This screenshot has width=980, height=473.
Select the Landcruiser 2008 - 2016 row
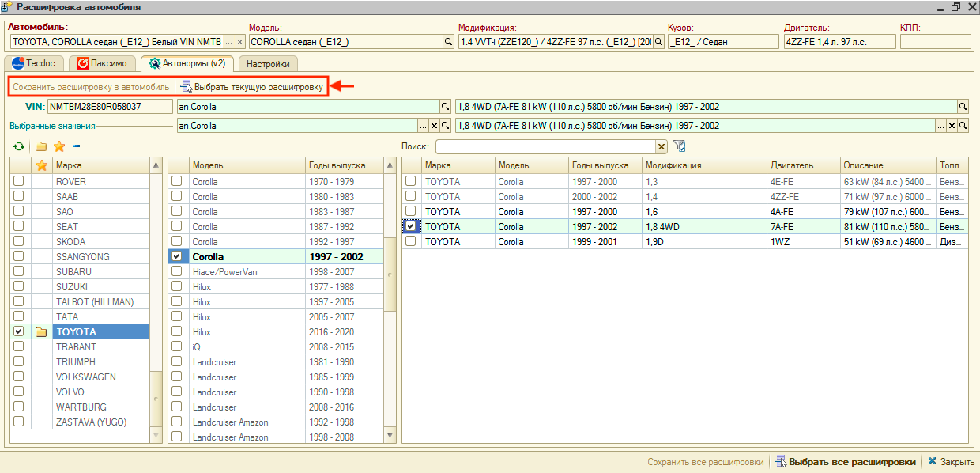click(277, 407)
